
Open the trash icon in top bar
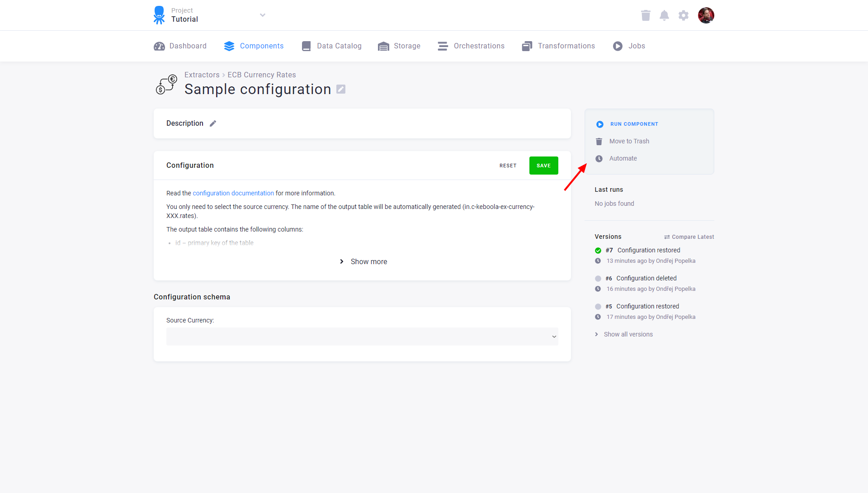point(646,15)
